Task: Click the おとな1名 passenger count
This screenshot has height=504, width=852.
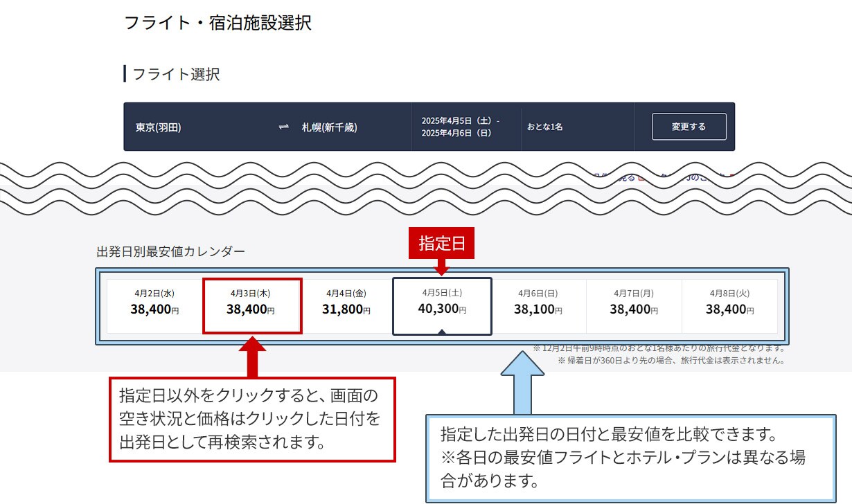Action: tap(545, 127)
